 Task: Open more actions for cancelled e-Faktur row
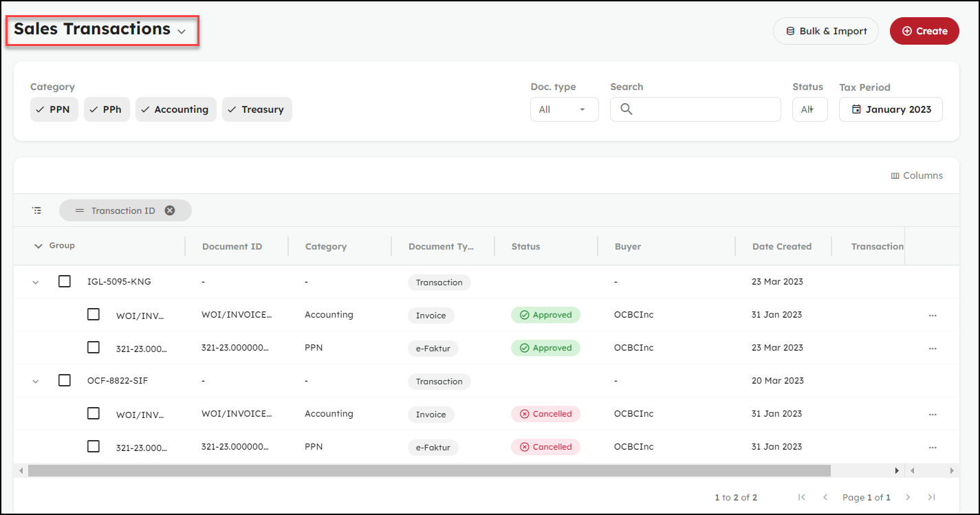tap(933, 448)
